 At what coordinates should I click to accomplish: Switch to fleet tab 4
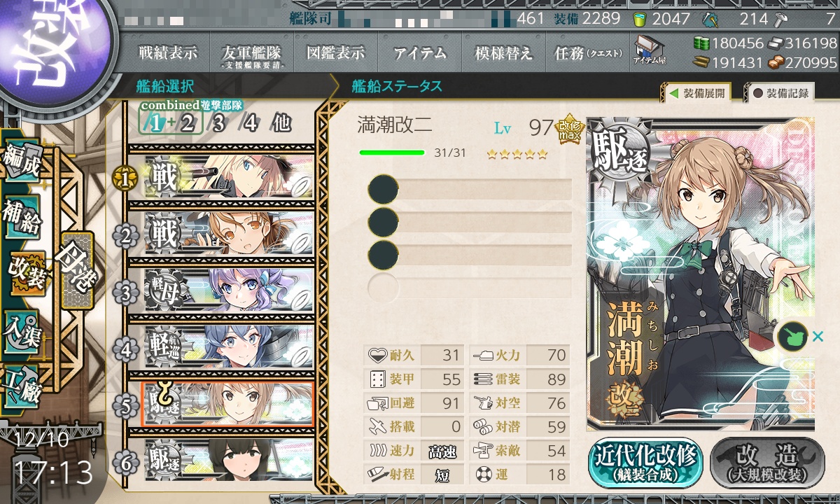250,123
